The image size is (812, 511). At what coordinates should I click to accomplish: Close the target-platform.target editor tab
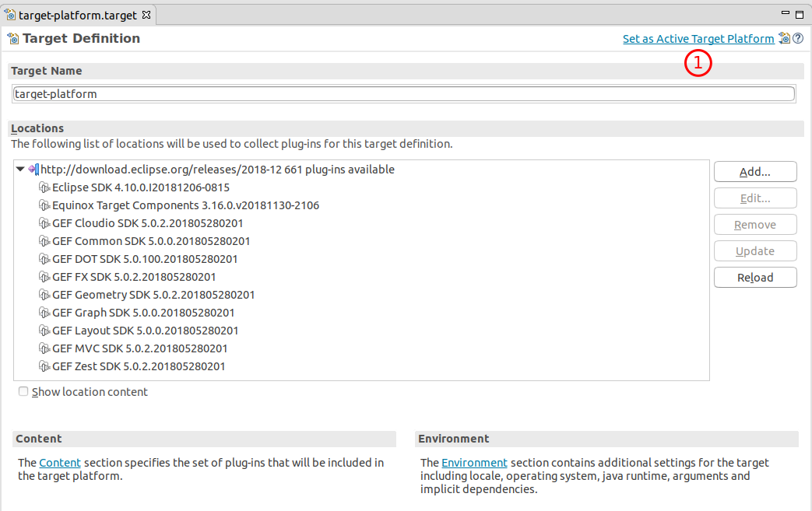146,15
